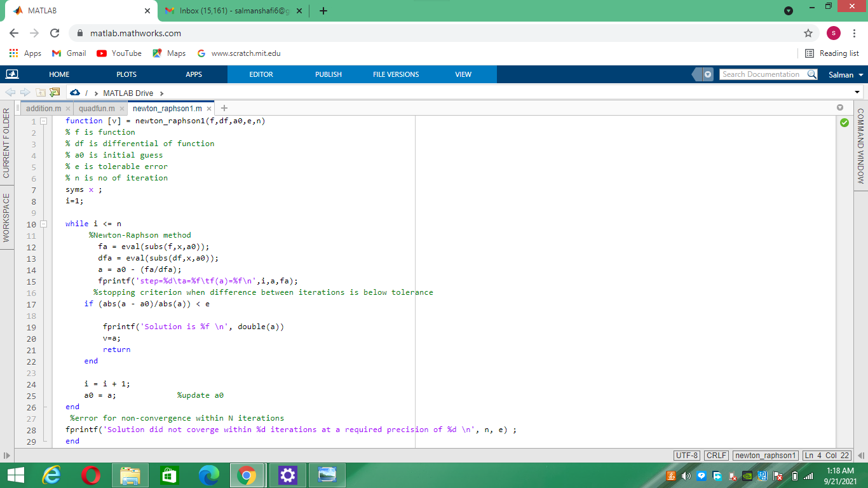Open the NVIDIA tray icon

pos(747,476)
